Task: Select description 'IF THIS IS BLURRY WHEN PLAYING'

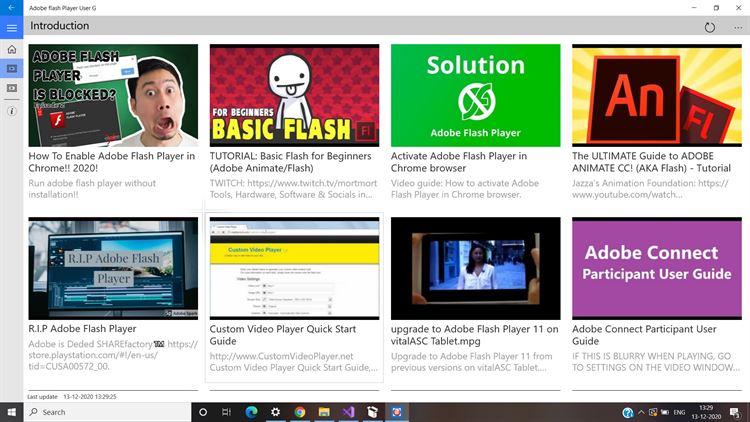Action: point(656,362)
